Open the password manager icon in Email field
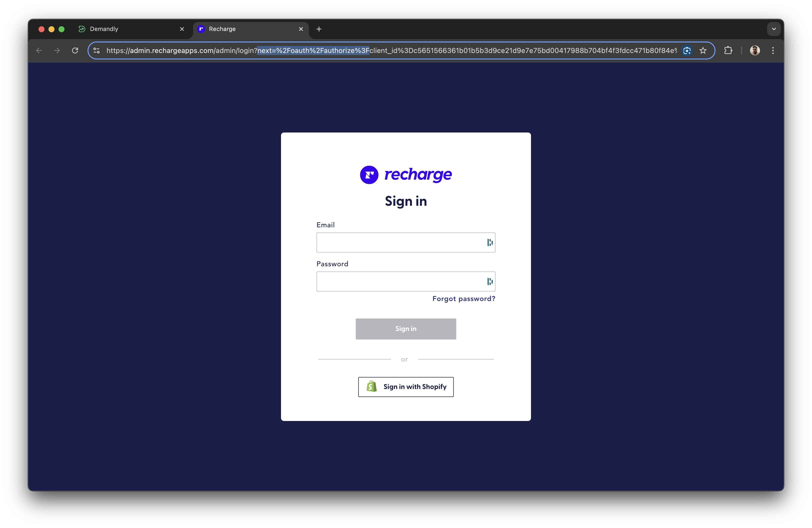The width and height of the screenshot is (812, 528). pyautogui.click(x=490, y=242)
